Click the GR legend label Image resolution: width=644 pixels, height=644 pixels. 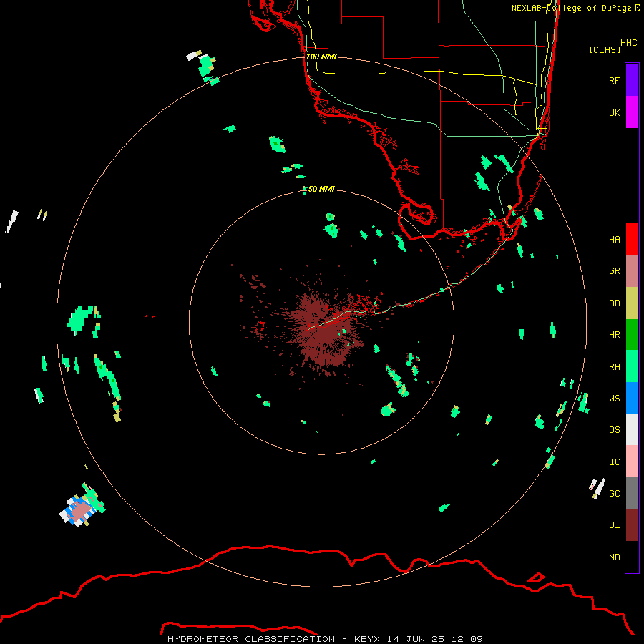614,271
